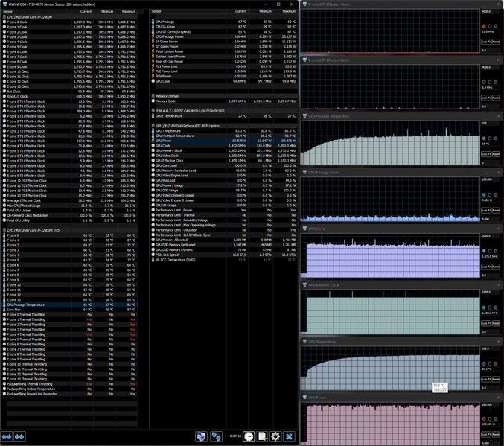
Task: Collapse the CPU [#0] Intel Core i9-12900H group
Action: point(4,16)
